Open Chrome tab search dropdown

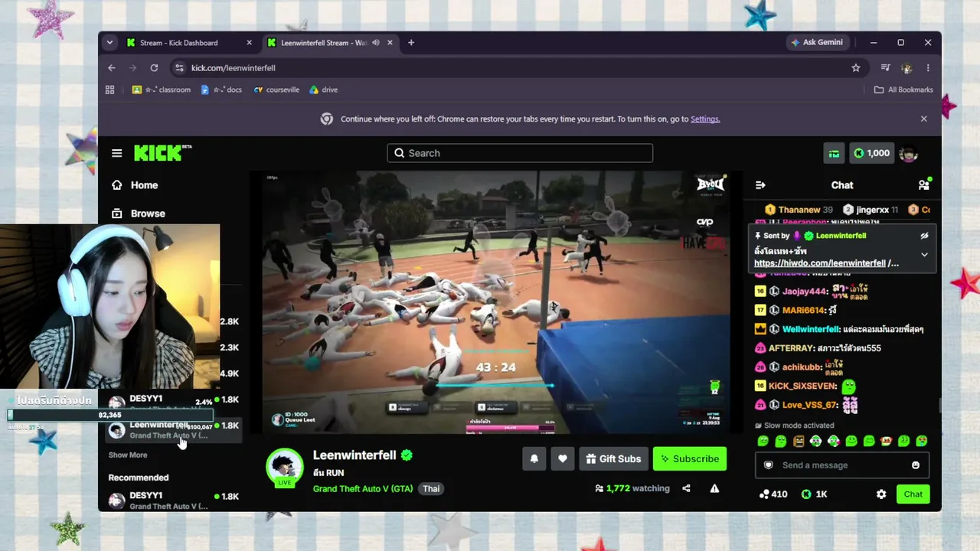[x=110, y=43]
